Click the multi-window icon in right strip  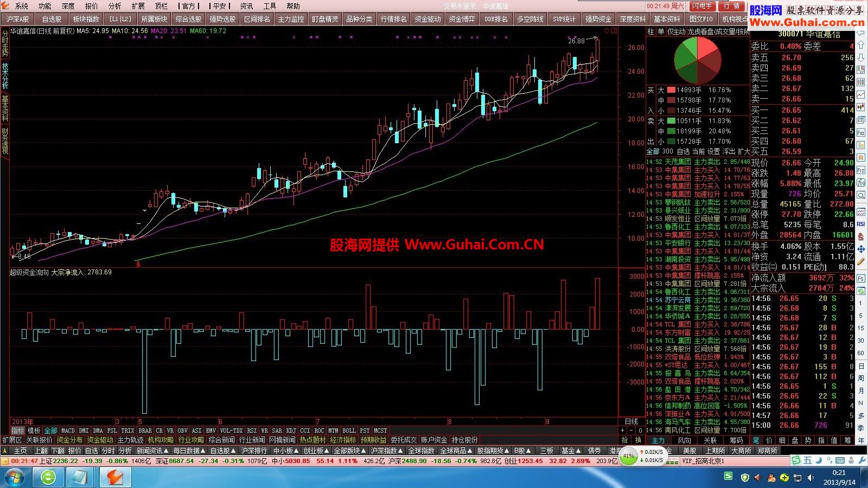(x=861, y=119)
